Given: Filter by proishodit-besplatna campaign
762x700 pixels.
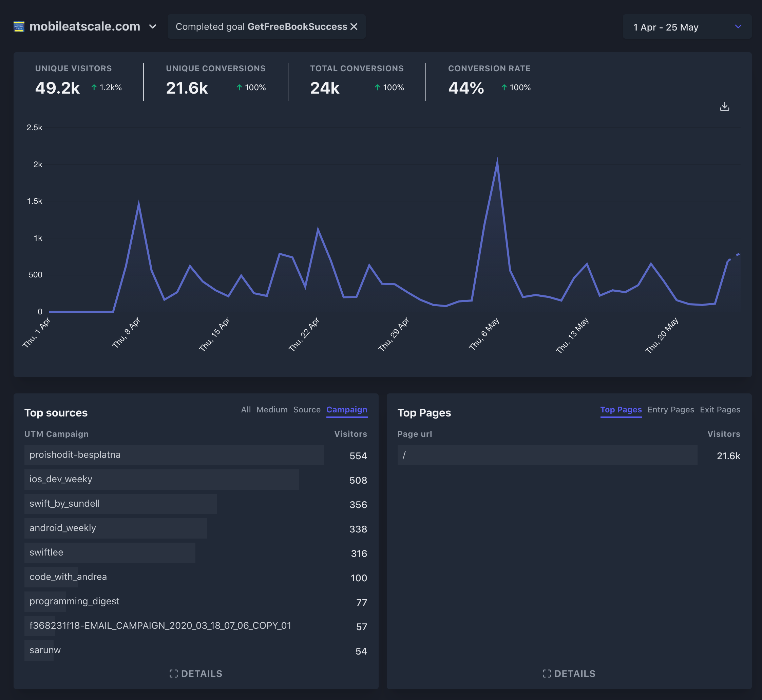Looking at the screenshot, I should point(75,455).
